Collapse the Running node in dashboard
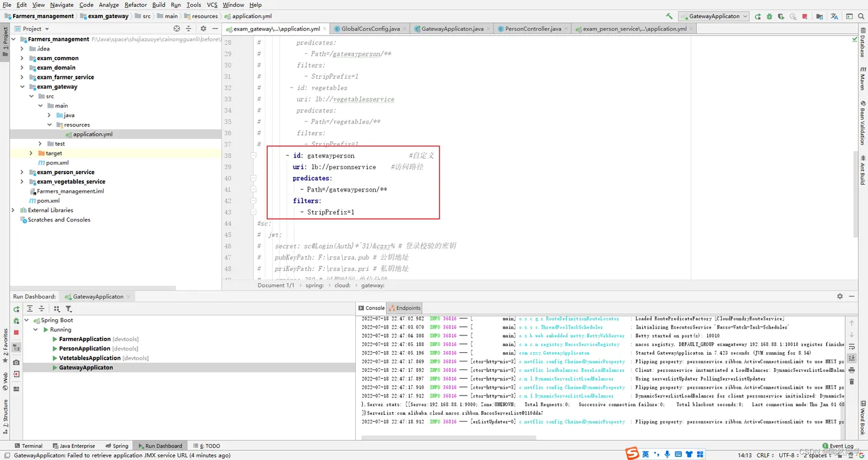Image resolution: width=868 pixels, height=460 pixels. (x=36, y=330)
